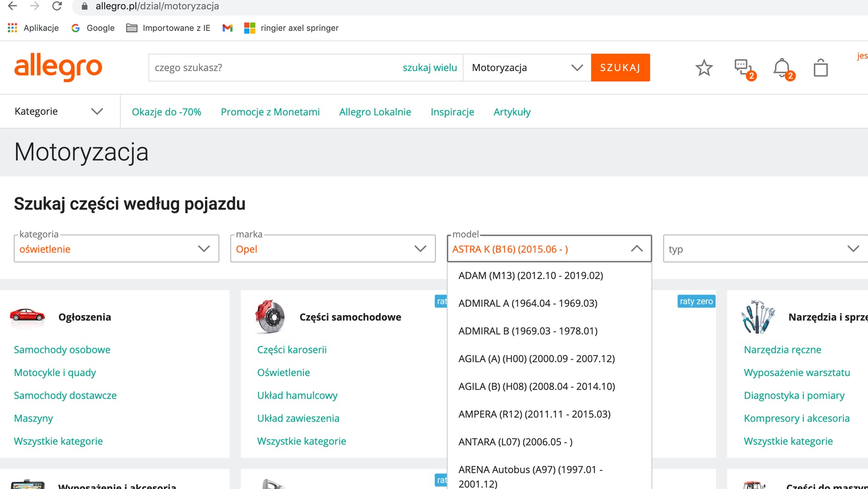Screen dimensions: 868x489
Task: Click the 'szukaj wielu' link
Action: click(x=430, y=68)
